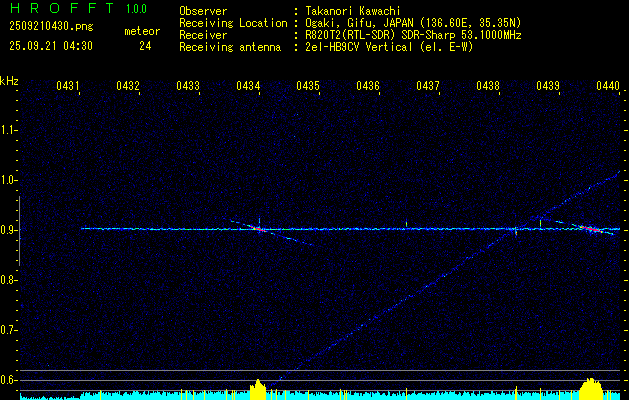
Task: Click the 1.0 kHz axis label
Action: [8, 180]
